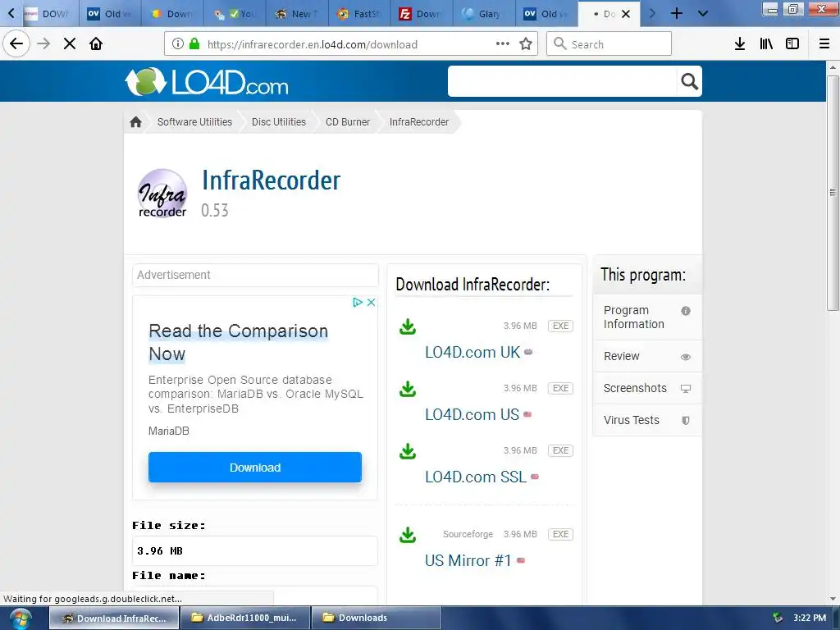Download from US Mirror #1 link
The height and width of the screenshot is (630, 840).
[468, 560]
